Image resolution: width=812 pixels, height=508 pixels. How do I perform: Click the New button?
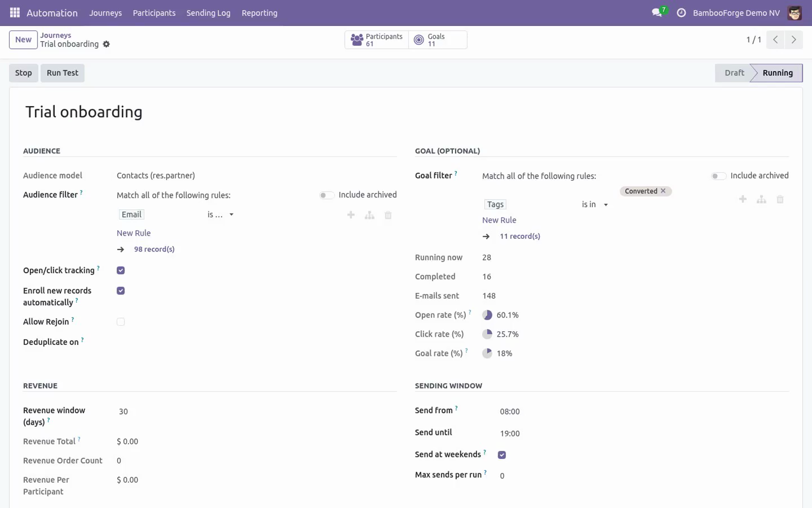click(23, 40)
